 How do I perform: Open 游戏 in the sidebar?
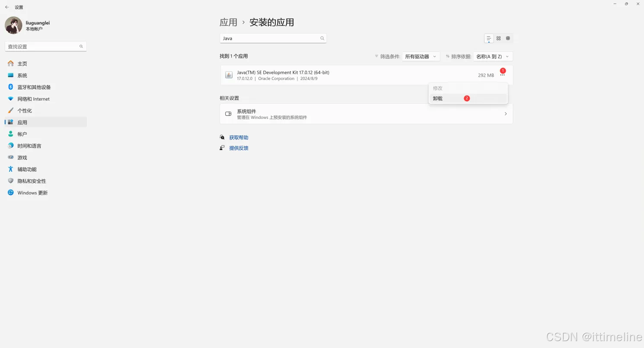(x=46, y=158)
